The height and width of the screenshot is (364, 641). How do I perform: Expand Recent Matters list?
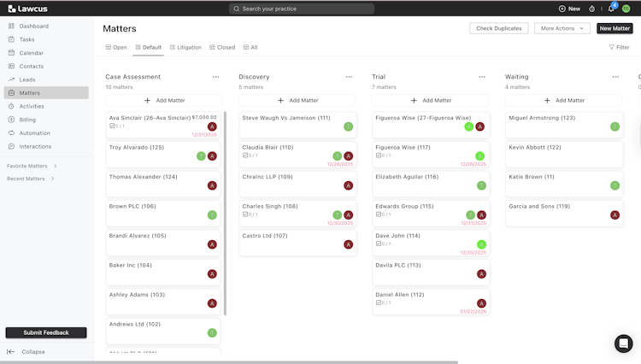coord(53,179)
